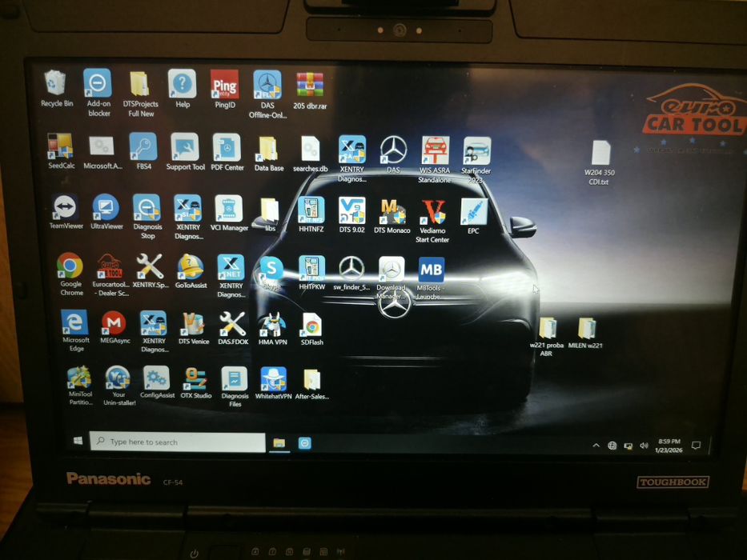Launch HMA VPN

click(272, 325)
